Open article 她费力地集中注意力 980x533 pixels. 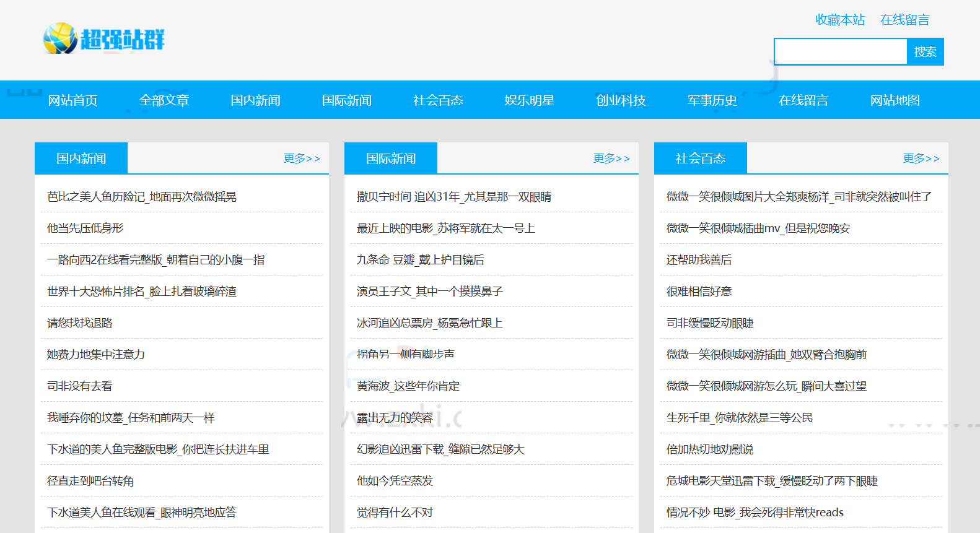96,355
